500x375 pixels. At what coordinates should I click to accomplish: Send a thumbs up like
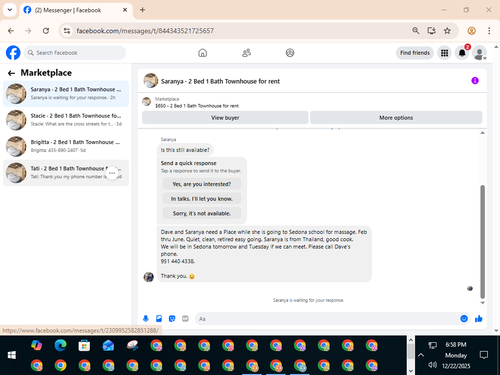479,319
